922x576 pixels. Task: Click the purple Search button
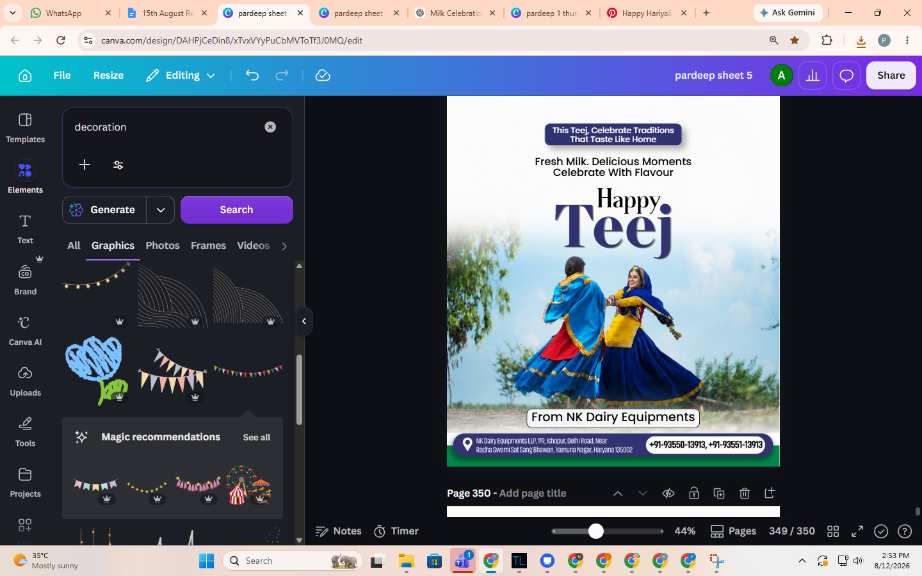236,210
